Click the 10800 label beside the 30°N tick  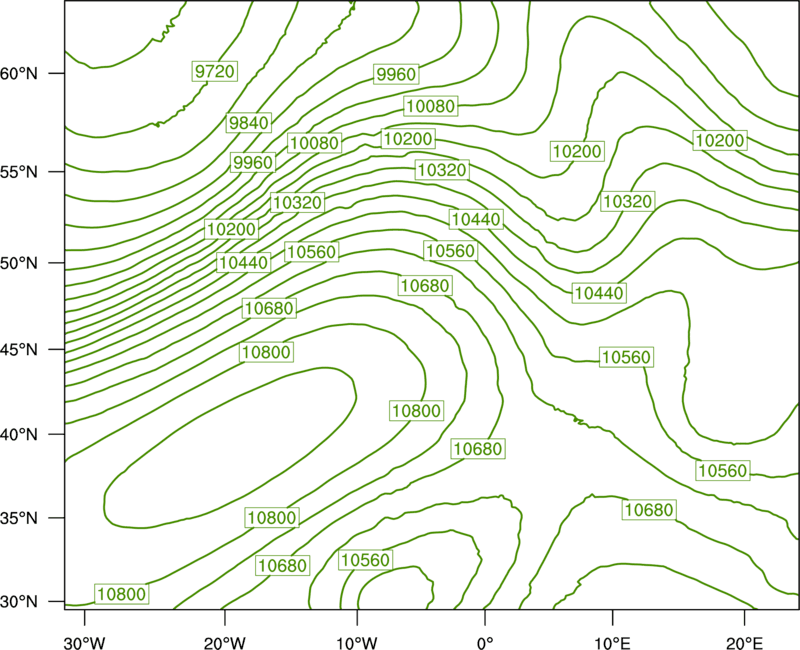tap(121, 594)
